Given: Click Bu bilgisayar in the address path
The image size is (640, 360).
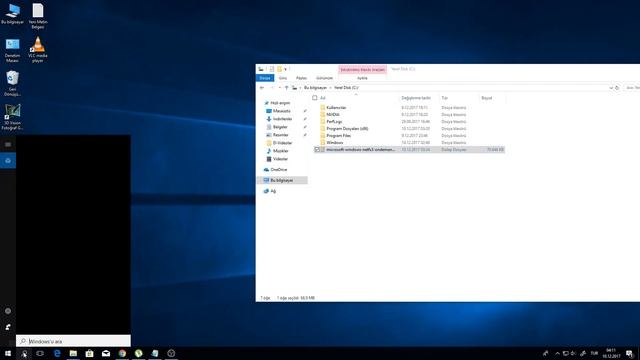Looking at the screenshot, I should [316, 88].
